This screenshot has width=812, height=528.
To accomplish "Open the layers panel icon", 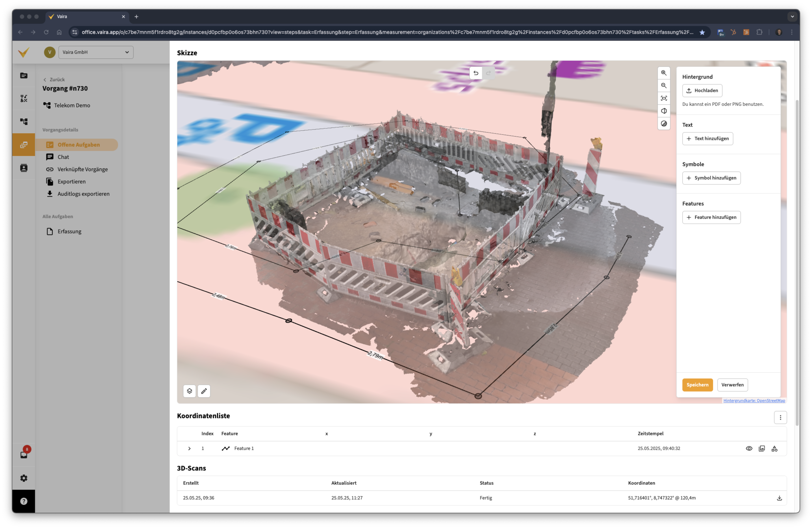I will 189,391.
